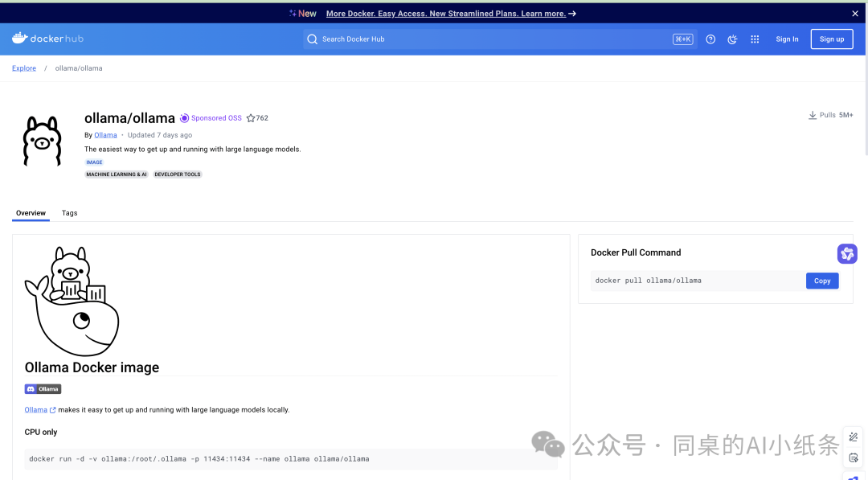Click the banner arrow after Learn more

(572, 14)
